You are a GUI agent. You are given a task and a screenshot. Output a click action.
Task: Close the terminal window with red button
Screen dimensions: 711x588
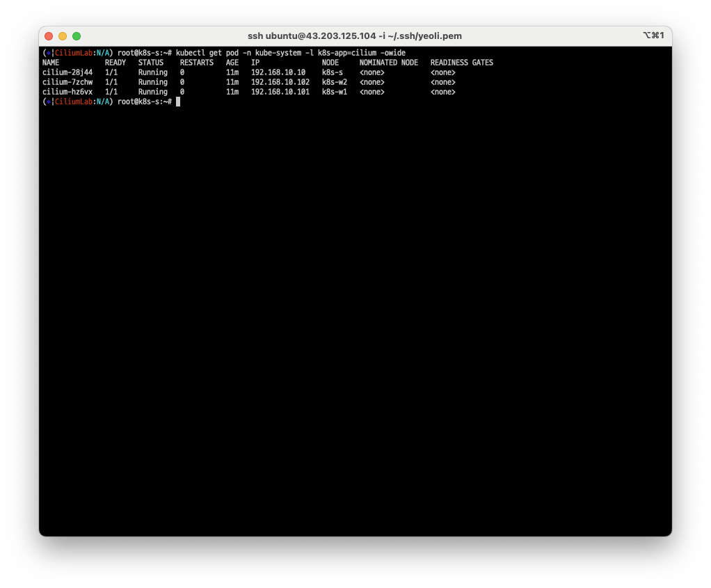pos(49,36)
